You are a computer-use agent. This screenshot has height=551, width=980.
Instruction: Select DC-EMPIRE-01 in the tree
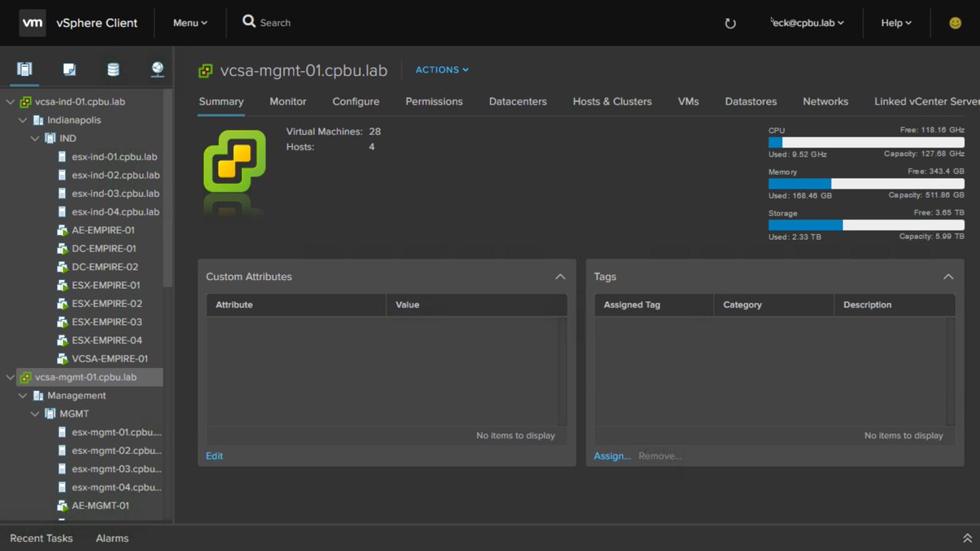(104, 248)
